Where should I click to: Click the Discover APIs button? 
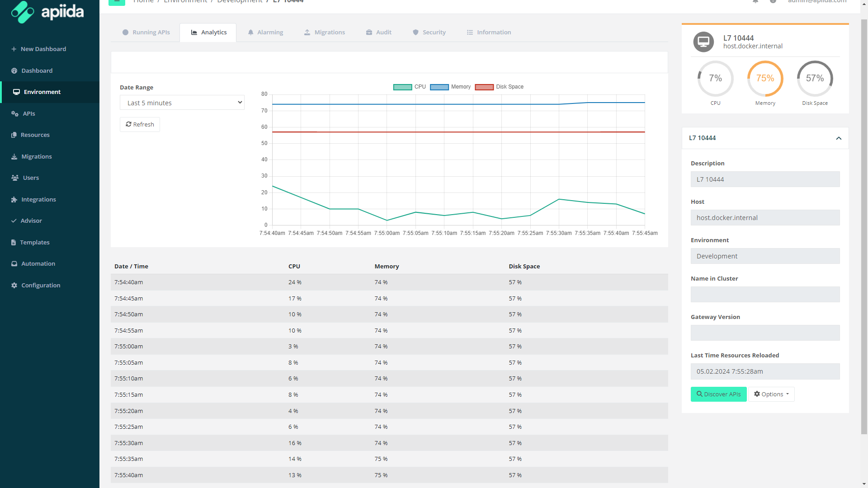[718, 394]
